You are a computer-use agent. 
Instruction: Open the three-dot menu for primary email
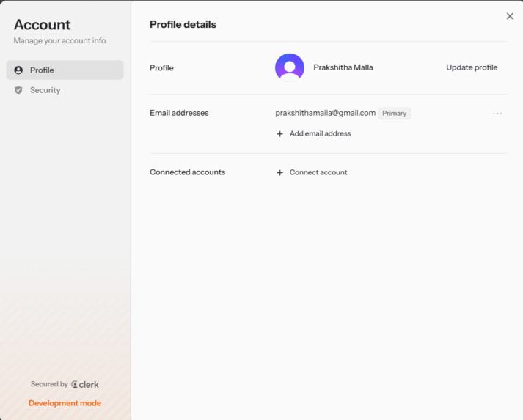(497, 114)
